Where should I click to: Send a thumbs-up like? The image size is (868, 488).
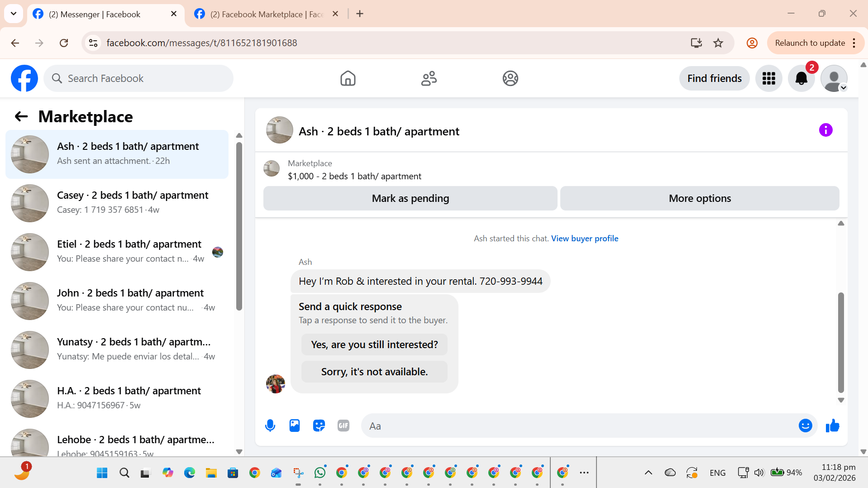(x=832, y=426)
